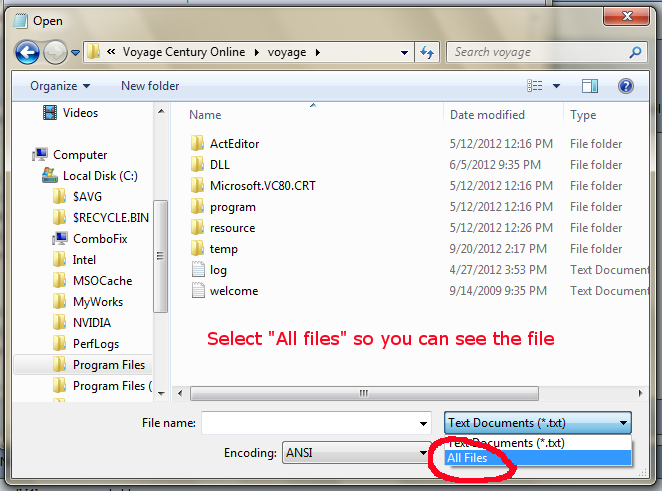662x491 pixels.
Task: Click the refresh icon beside address bar
Action: point(427,52)
